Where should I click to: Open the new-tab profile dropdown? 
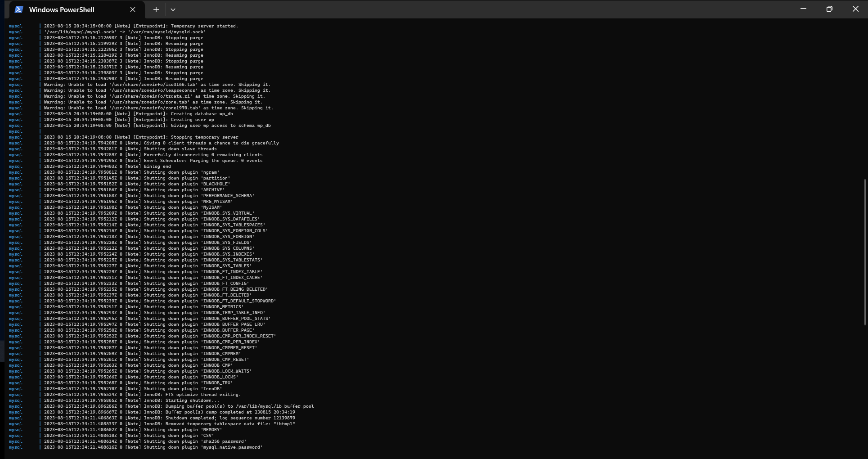click(x=173, y=9)
